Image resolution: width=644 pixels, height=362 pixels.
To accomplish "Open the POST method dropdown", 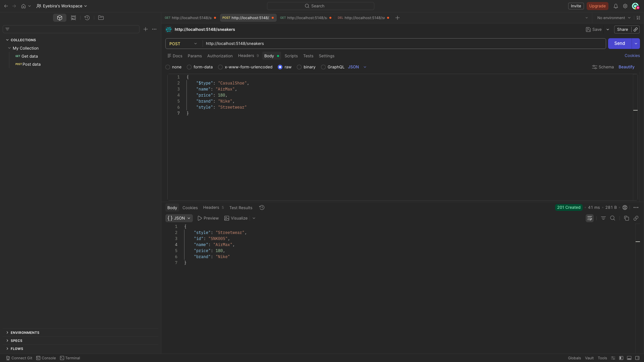I will (x=183, y=44).
